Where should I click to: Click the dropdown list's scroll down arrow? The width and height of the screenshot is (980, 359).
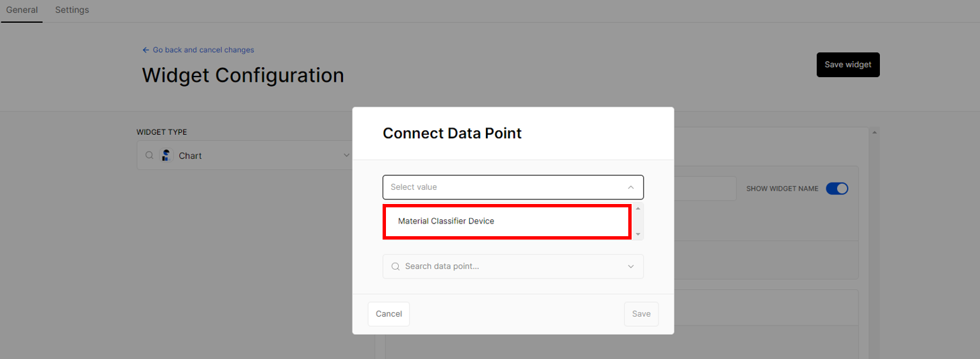click(x=638, y=234)
